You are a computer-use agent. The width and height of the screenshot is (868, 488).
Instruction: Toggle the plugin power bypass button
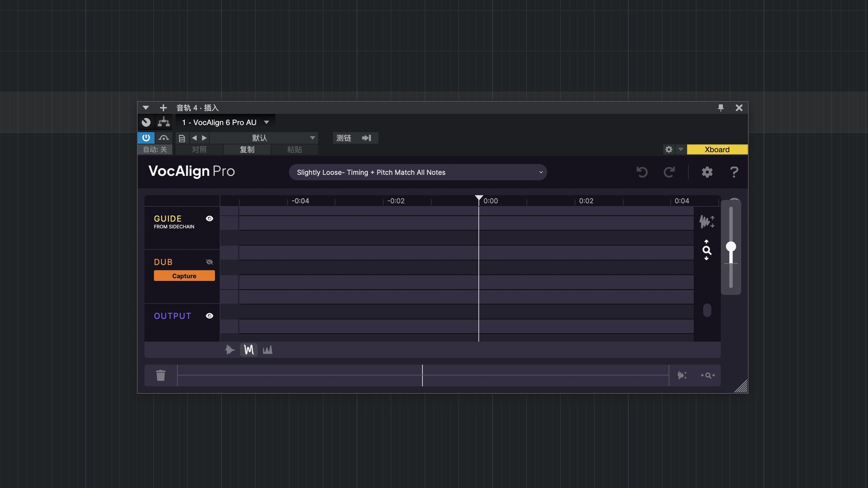pos(146,138)
